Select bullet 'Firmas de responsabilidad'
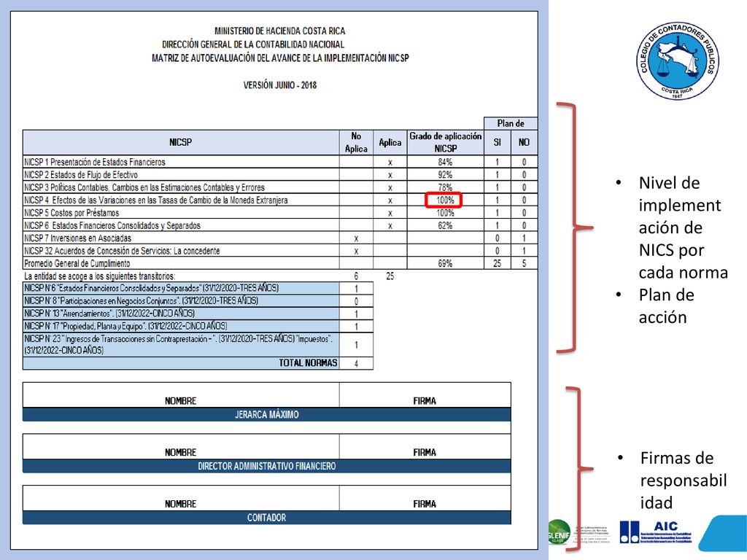Screen dimensions: 747x560 click(x=683, y=480)
